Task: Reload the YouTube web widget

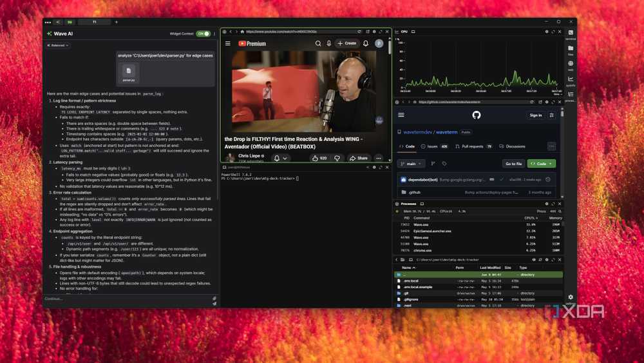Action: (x=359, y=32)
